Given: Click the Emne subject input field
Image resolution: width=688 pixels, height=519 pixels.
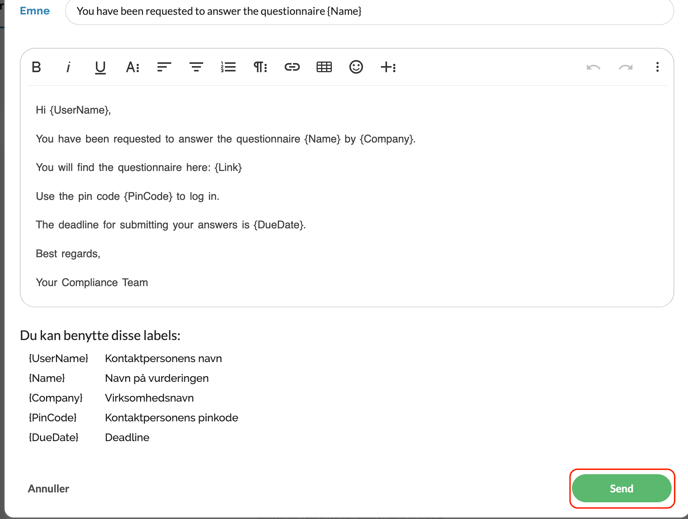Looking at the screenshot, I should 369,12.
